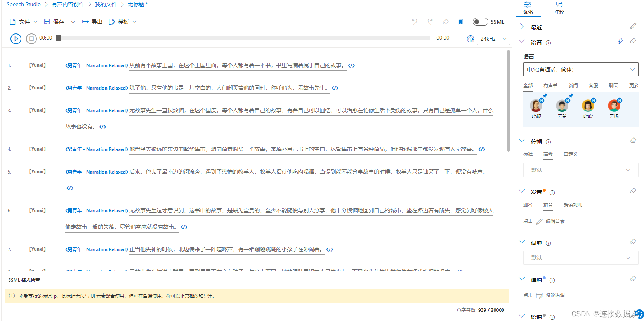Screen dimensions: 644x321
Task: Select the 云希 voice avatar
Action: [562, 108]
